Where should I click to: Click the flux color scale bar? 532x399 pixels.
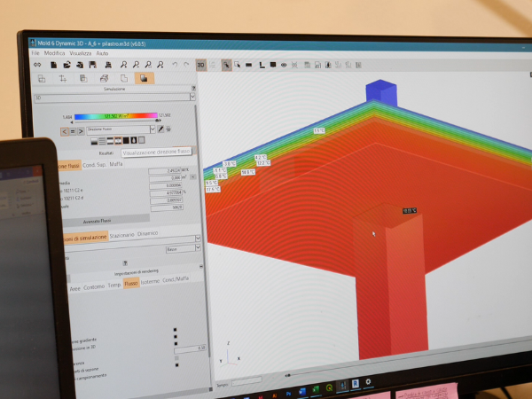[x=116, y=116]
